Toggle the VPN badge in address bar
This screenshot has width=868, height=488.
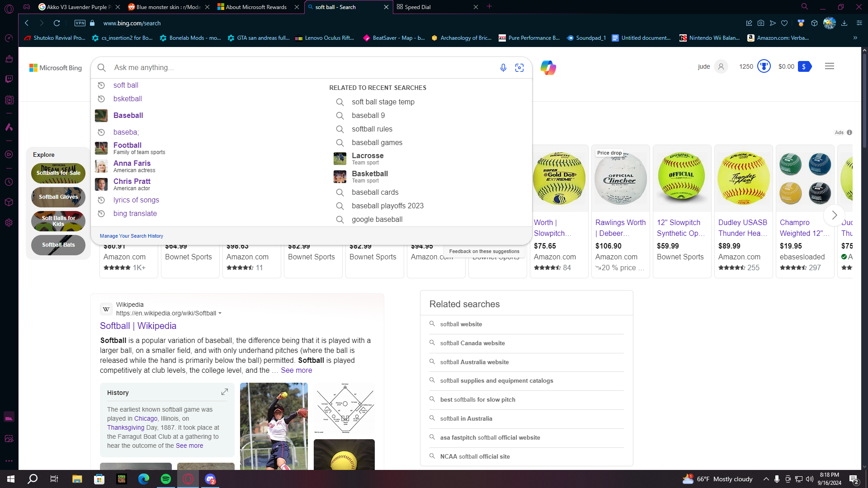(x=80, y=23)
